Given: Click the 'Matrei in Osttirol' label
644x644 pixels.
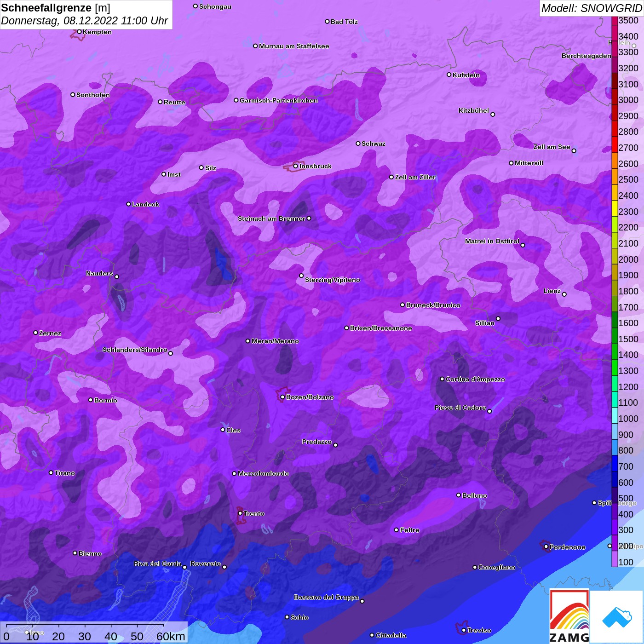Looking at the screenshot, I should [x=492, y=241].
